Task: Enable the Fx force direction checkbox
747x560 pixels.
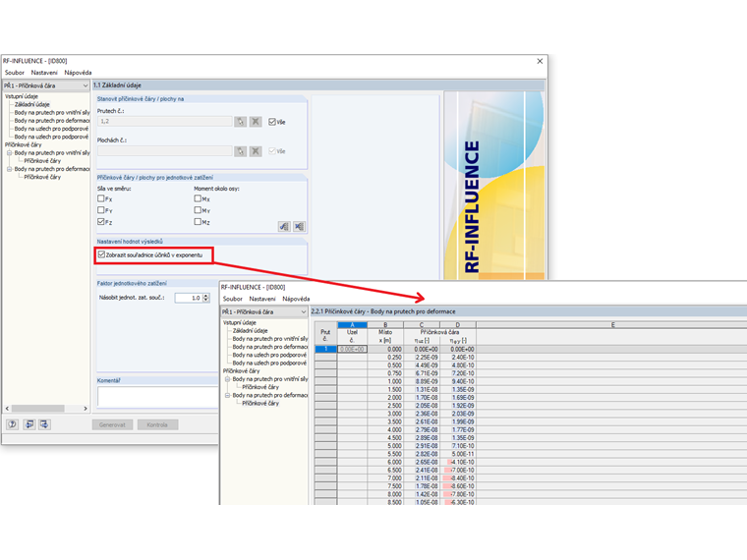Action: [101, 198]
